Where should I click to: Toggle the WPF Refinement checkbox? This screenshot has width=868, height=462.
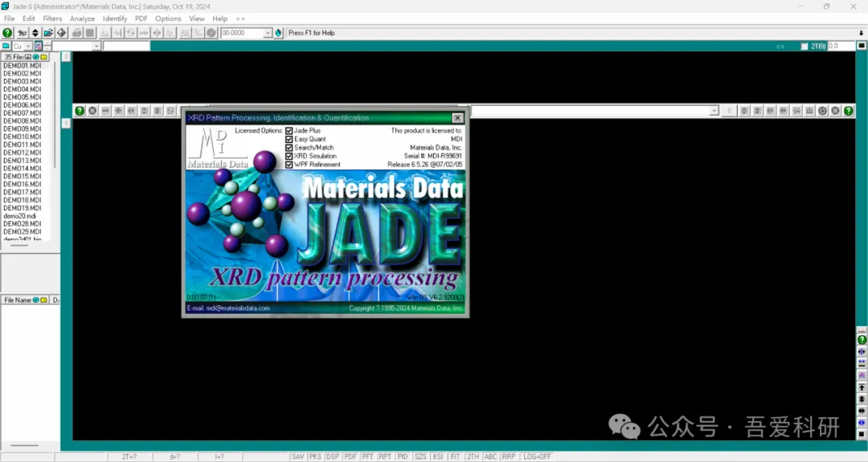289,165
